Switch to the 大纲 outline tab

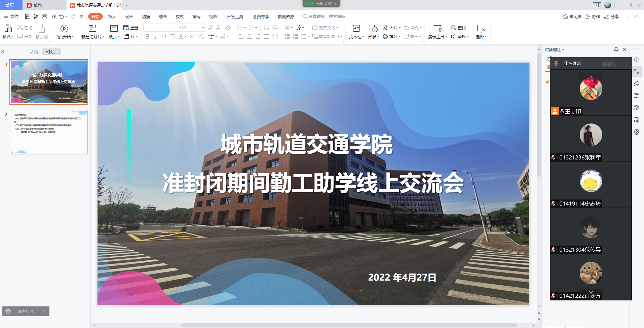pos(34,51)
